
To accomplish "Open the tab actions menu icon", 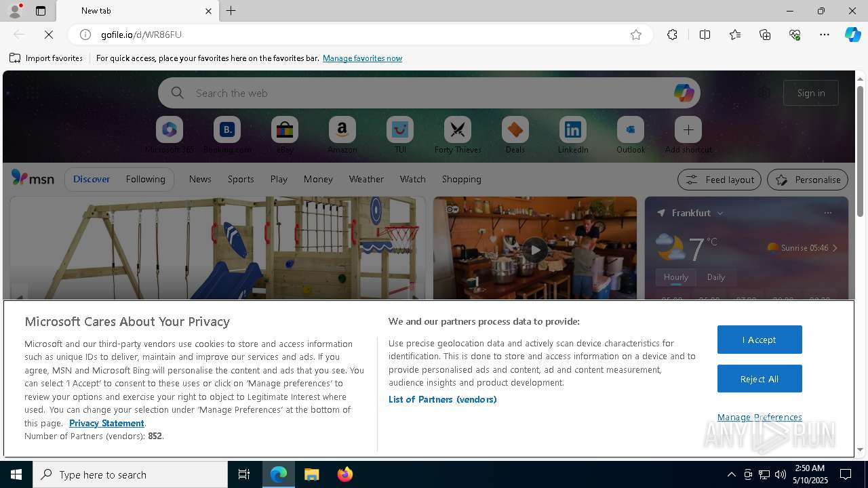I will click(41, 11).
